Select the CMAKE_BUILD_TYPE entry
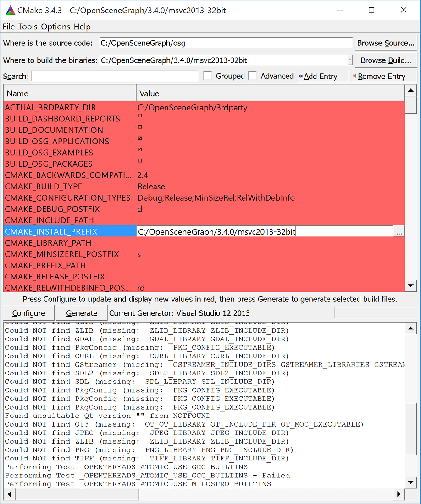This screenshot has width=421, height=504. (44, 186)
